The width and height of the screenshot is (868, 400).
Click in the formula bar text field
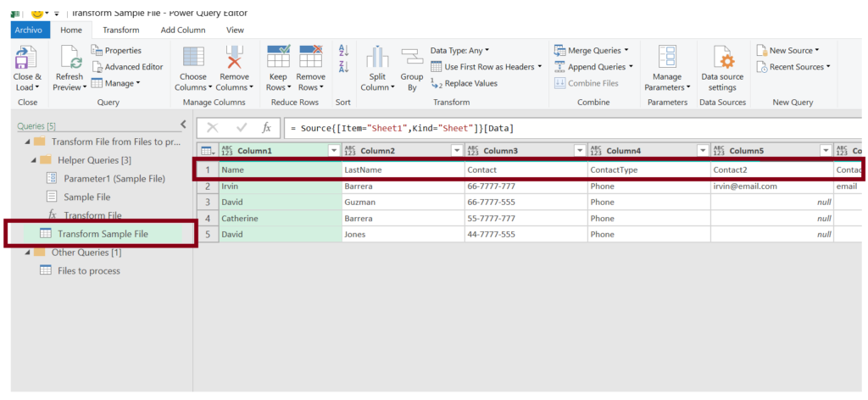click(x=574, y=128)
